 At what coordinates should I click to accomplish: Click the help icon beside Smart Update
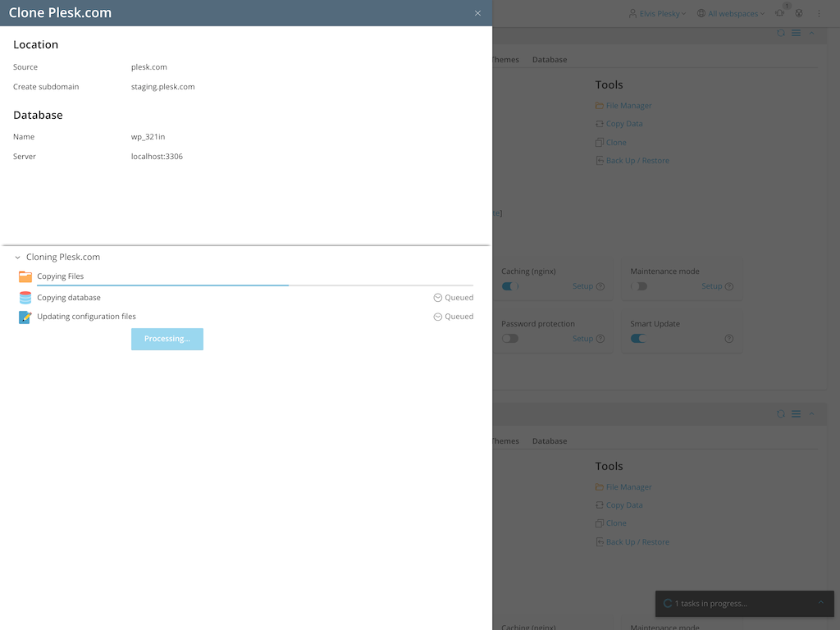coord(728,339)
